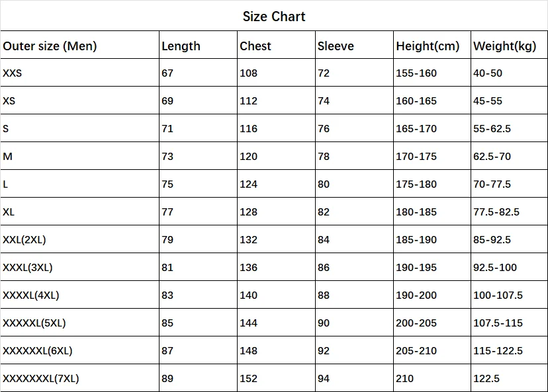Viewport: 548px width, 392px height.
Task: Select the Outer size (Men) column header
Action: pos(50,46)
